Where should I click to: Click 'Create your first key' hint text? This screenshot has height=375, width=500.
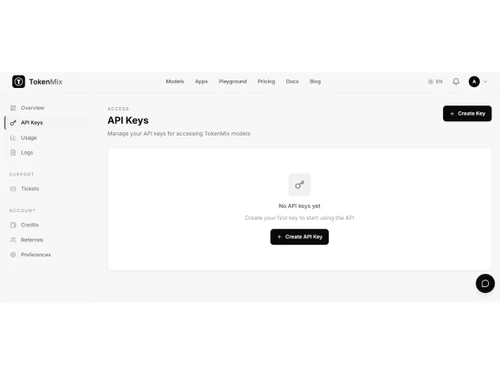coord(299,218)
